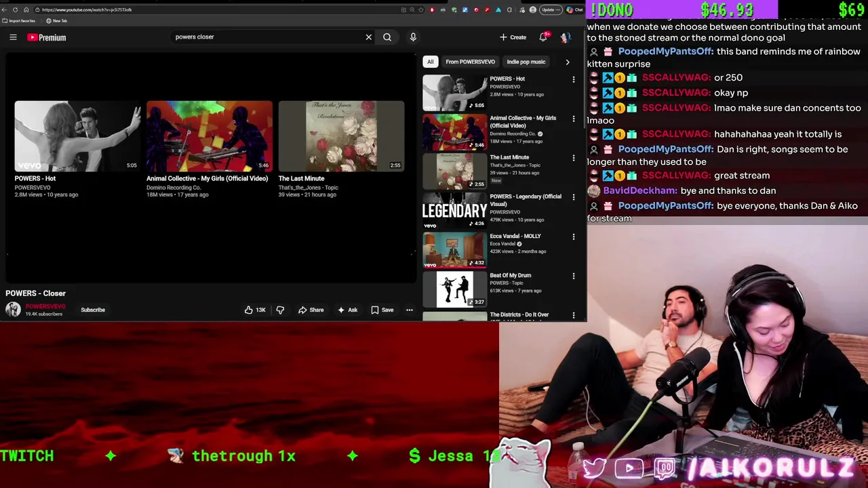Open the Ecca Vandal - MOLLY sidebar title
The width and height of the screenshot is (868, 488).
(515, 236)
